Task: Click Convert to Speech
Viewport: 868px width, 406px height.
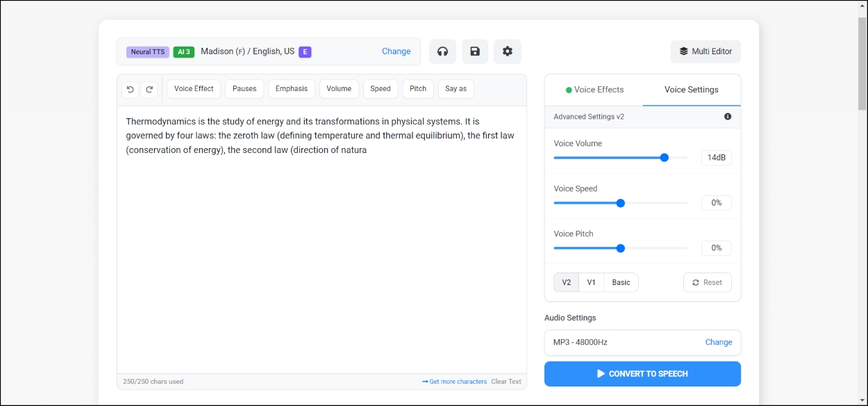Action: (642, 373)
